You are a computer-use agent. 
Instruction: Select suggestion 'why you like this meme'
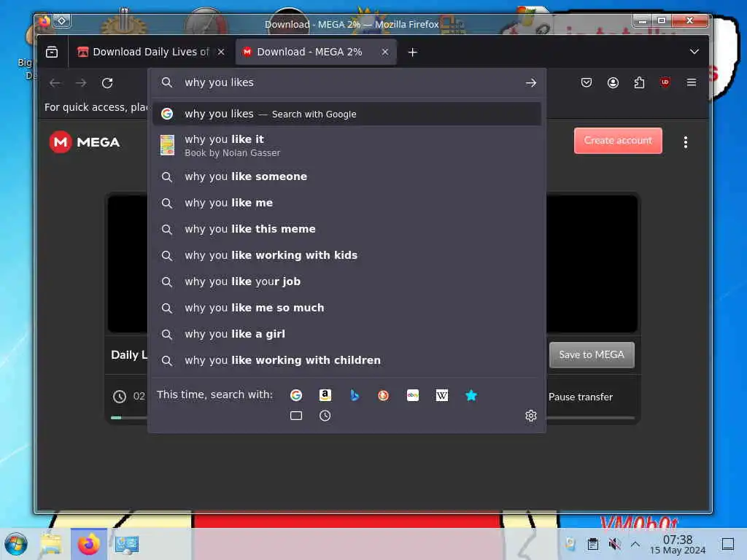pos(347,229)
